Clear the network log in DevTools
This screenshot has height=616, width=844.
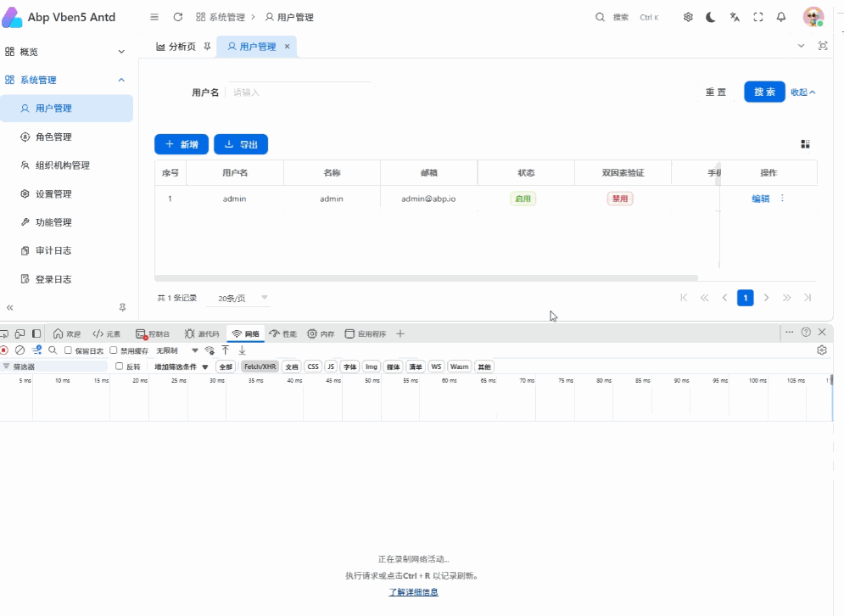pyautogui.click(x=20, y=350)
